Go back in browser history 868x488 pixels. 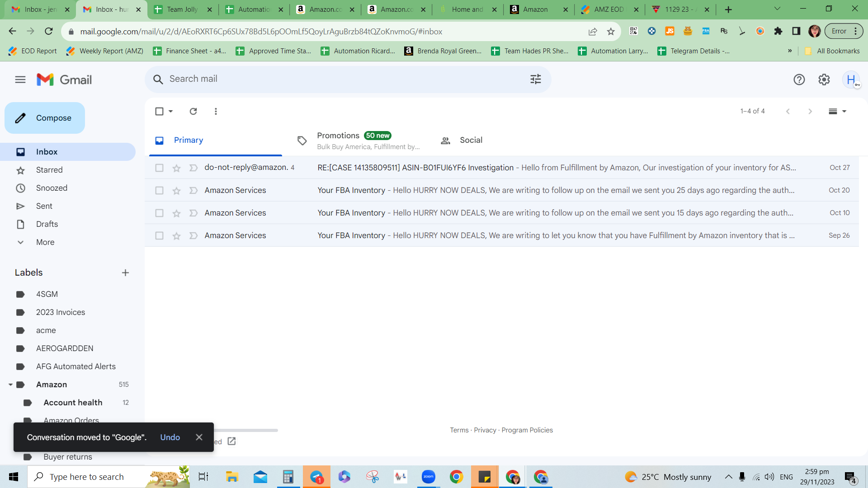point(12,31)
